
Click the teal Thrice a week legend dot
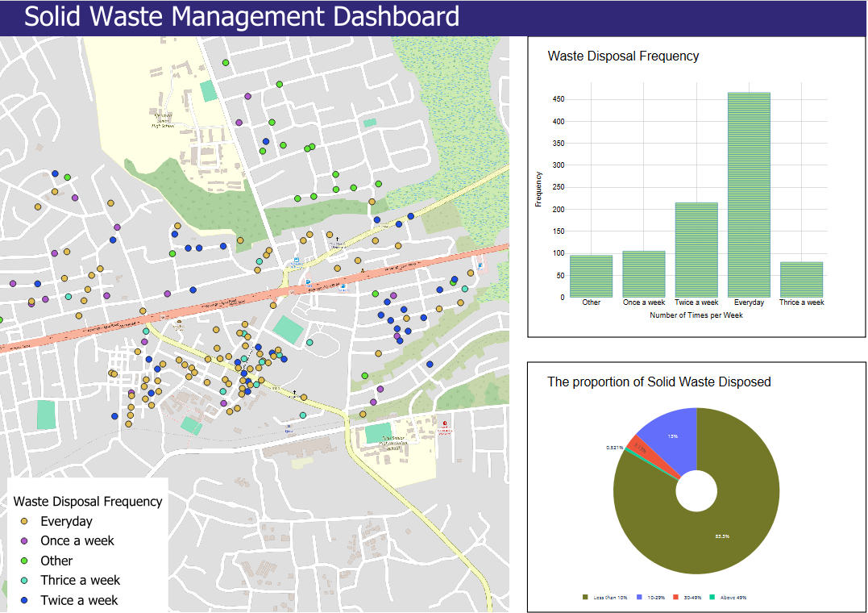23,580
